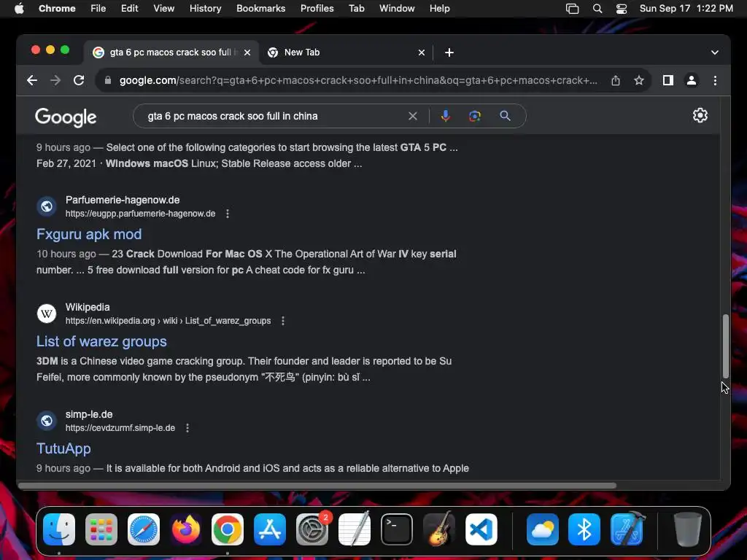Open Chrome's three-dot customize menu

coord(715,80)
